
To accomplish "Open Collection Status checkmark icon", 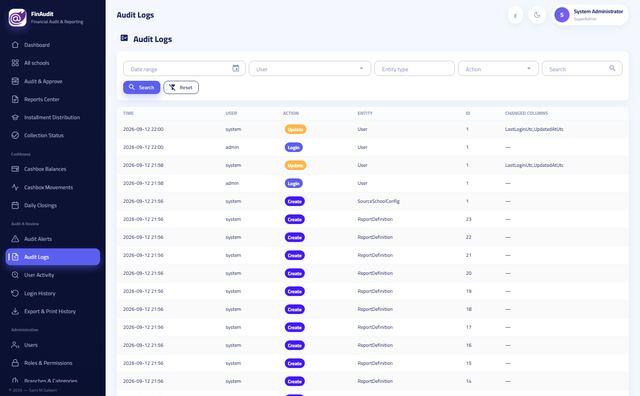I will [x=15, y=135].
